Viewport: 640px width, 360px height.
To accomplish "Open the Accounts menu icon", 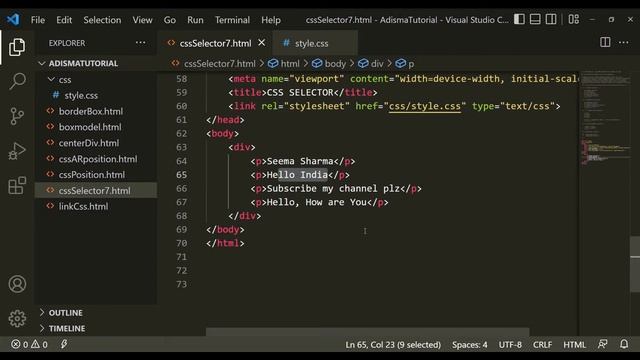I will click(17, 284).
